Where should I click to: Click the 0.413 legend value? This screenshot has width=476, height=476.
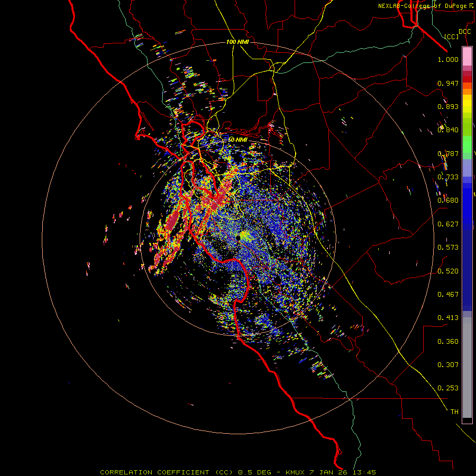pyautogui.click(x=448, y=318)
